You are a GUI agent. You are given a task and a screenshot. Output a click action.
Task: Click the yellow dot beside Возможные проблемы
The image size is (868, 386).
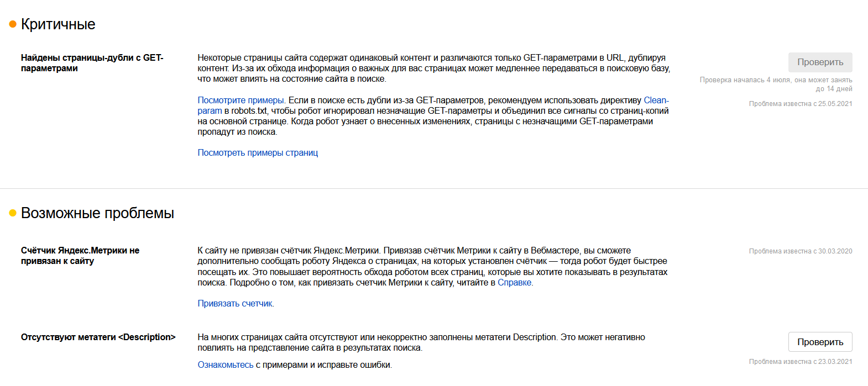click(13, 213)
